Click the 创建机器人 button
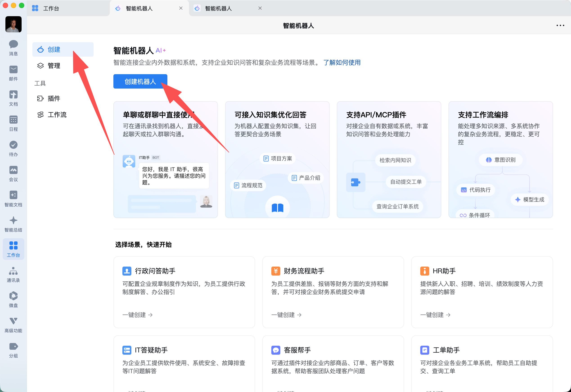This screenshot has height=392, width=571. pos(140,81)
